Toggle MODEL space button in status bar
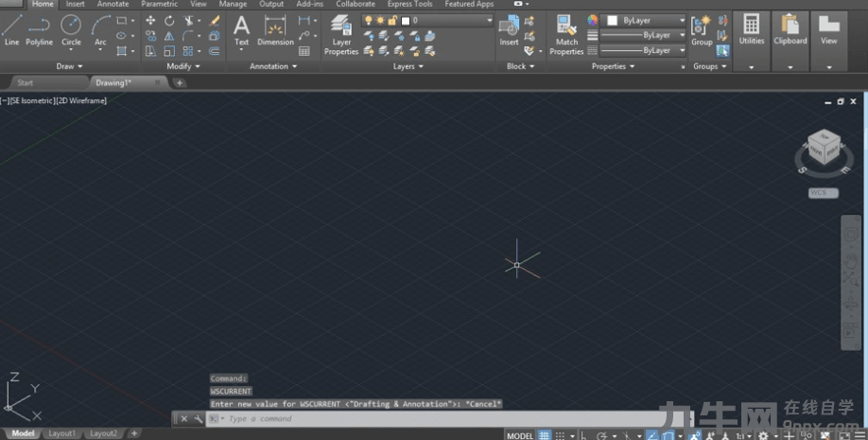 pyautogui.click(x=520, y=435)
